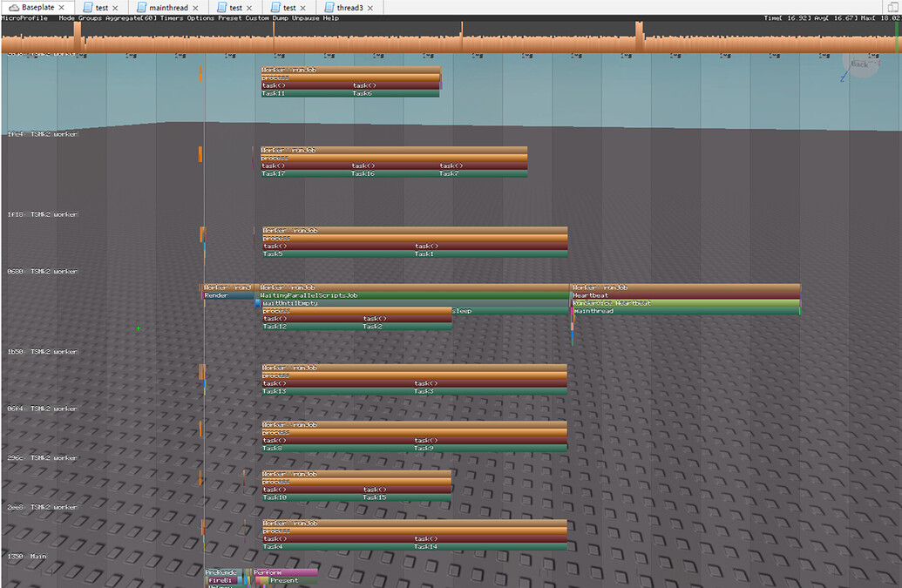Open test tab just left of thread3
The image size is (902, 588).
tap(288, 8)
